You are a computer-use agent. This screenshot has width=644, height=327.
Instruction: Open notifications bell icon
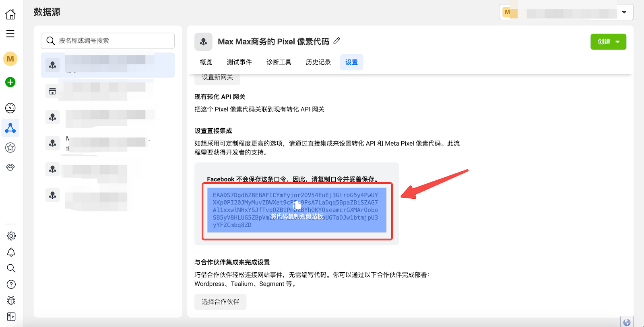pyautogui.click(x=11, y=252)
